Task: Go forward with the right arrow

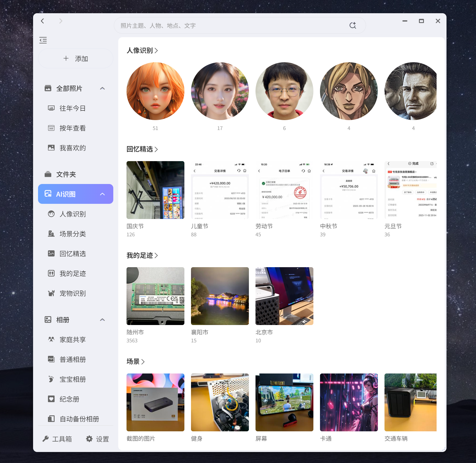Action: pos(61,21)
